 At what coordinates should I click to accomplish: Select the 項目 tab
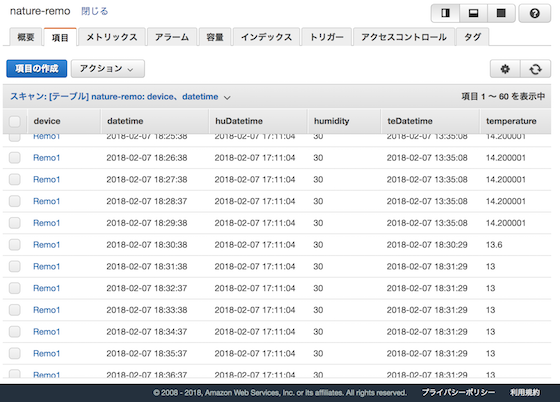[x=60, y=37]
